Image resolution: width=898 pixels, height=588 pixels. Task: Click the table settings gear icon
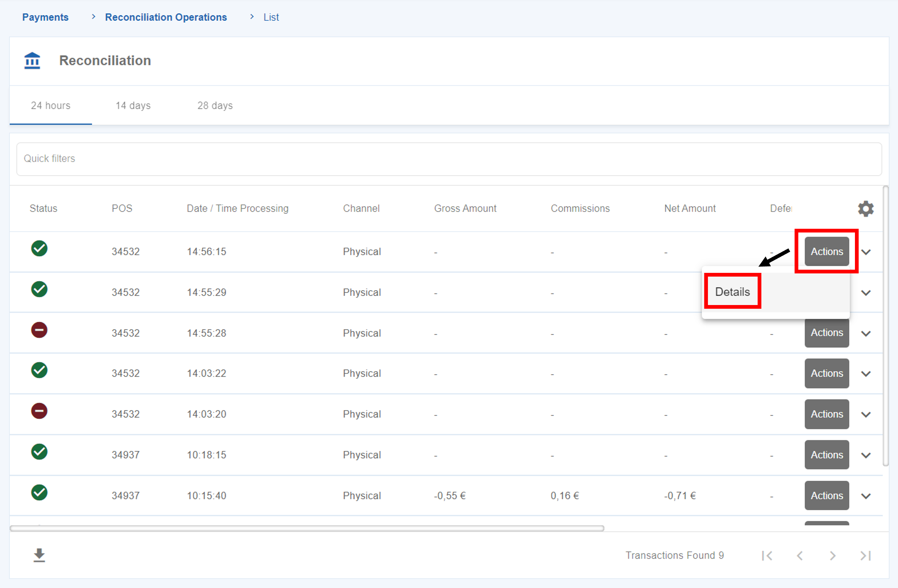866,209
